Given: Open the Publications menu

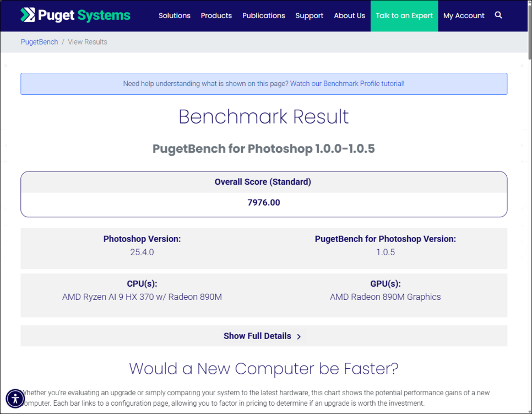Looking at the screenshot, I should [264, 15].
